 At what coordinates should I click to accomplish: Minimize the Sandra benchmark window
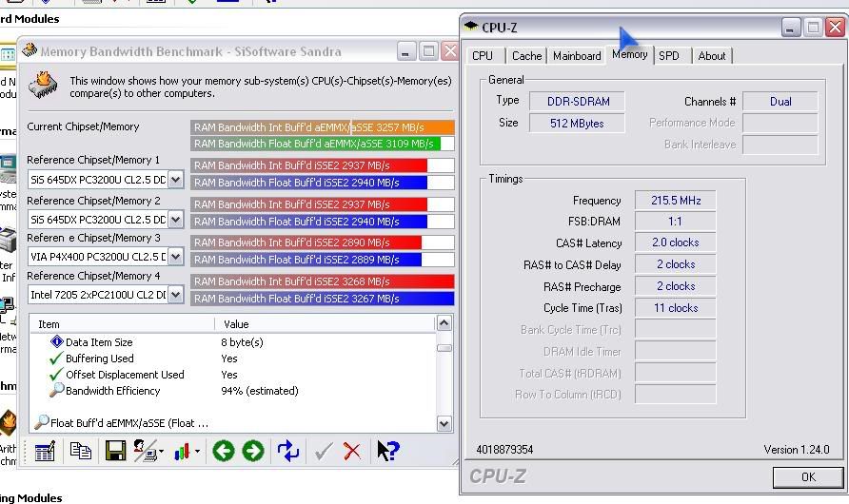click(x=406, y=52)
